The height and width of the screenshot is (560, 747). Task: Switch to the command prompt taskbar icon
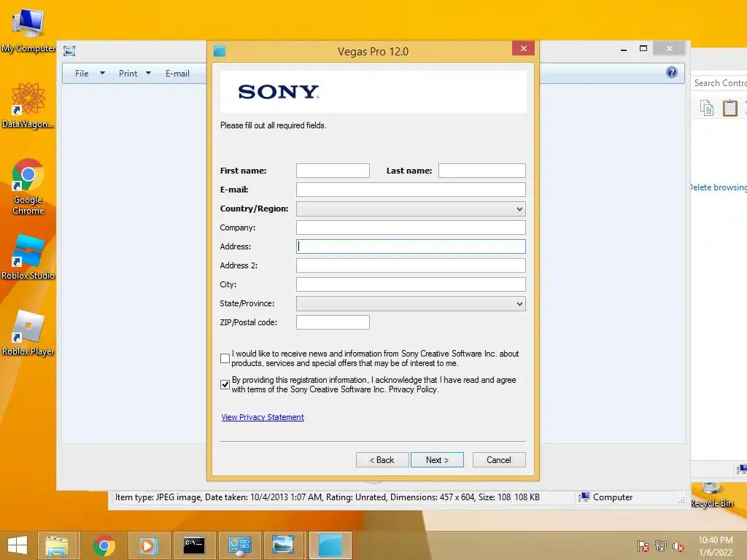coord(194,545)
